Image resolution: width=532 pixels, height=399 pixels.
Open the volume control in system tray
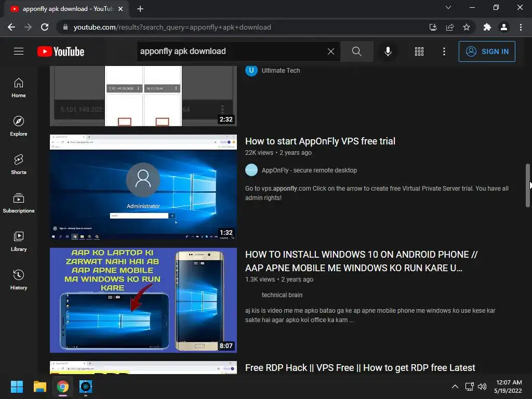pyautogui.click(x=482, y=387)
